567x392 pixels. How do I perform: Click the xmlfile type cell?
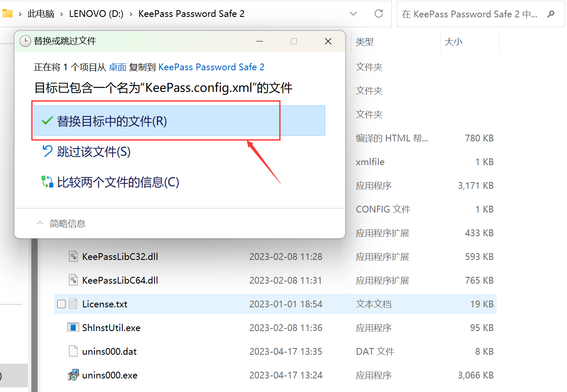(x=370, y=162)
